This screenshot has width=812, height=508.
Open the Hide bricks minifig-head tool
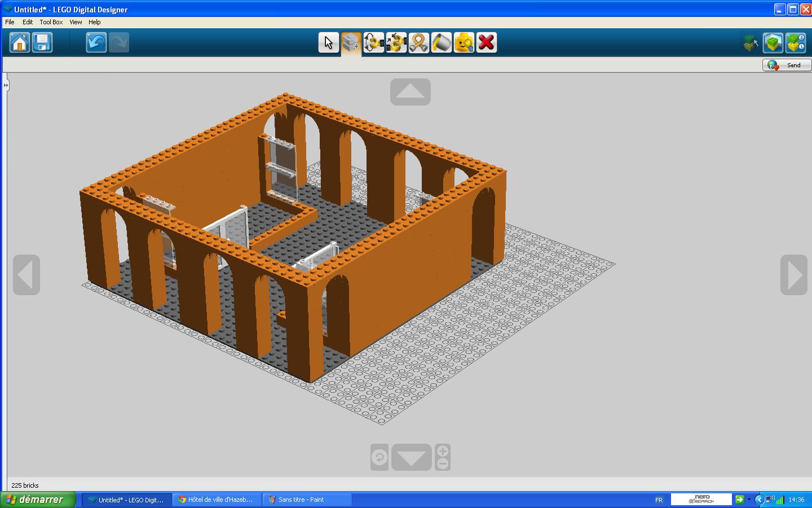pyautogui.click(x=464, y=43)
